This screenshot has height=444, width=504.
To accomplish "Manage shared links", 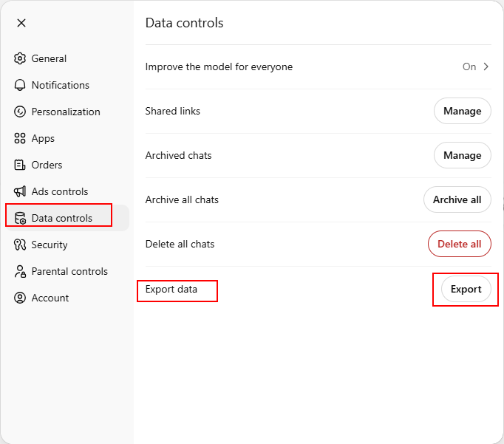I will pos(462,111).
